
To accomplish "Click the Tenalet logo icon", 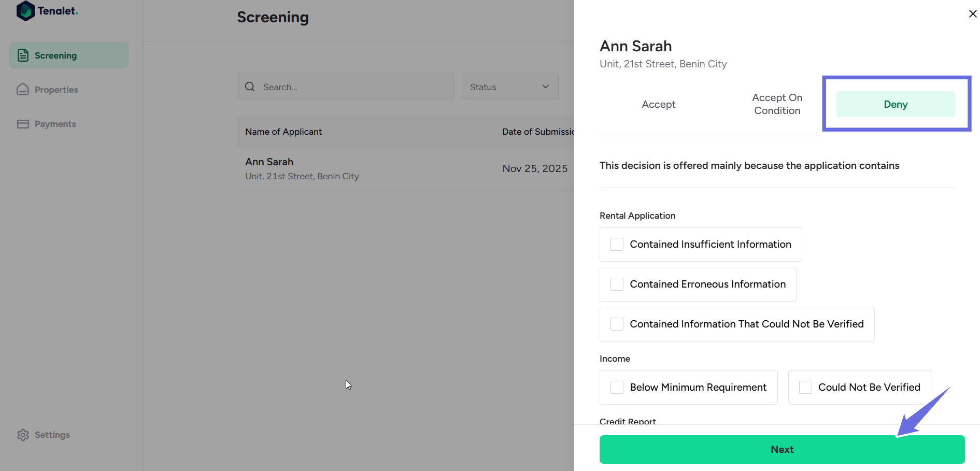I will pyautogui.click(x=25, y=11).
